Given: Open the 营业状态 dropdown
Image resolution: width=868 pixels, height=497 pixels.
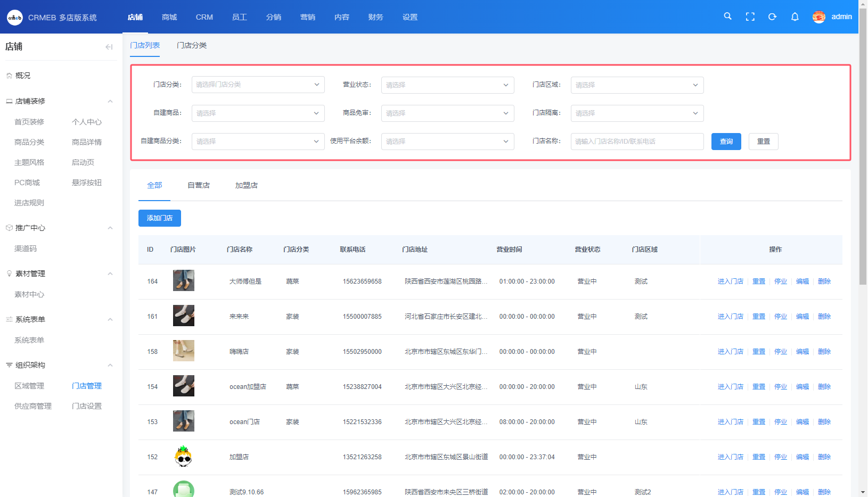Looking at the screenshot, I should click(x=448, y=85).
